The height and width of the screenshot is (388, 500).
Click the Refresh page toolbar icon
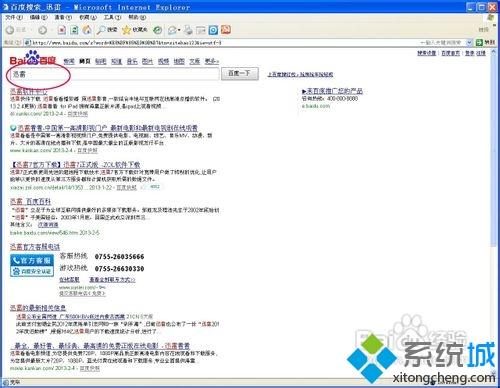tap(74, 30)
